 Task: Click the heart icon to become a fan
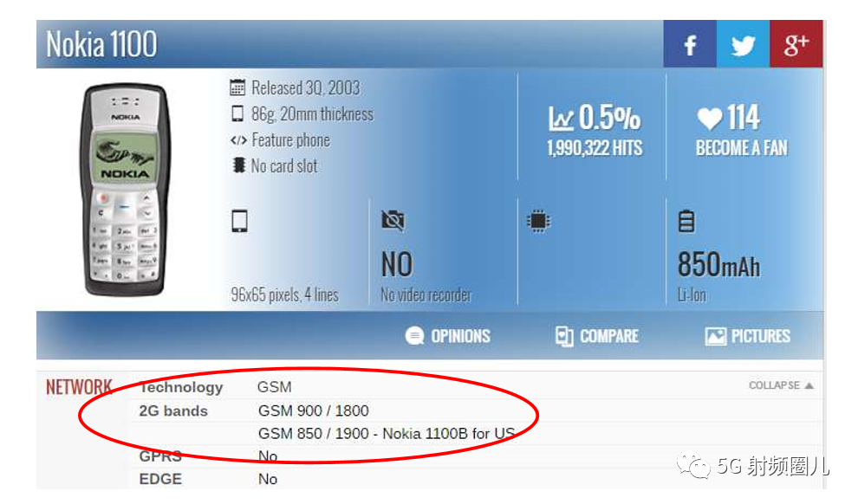710,118
